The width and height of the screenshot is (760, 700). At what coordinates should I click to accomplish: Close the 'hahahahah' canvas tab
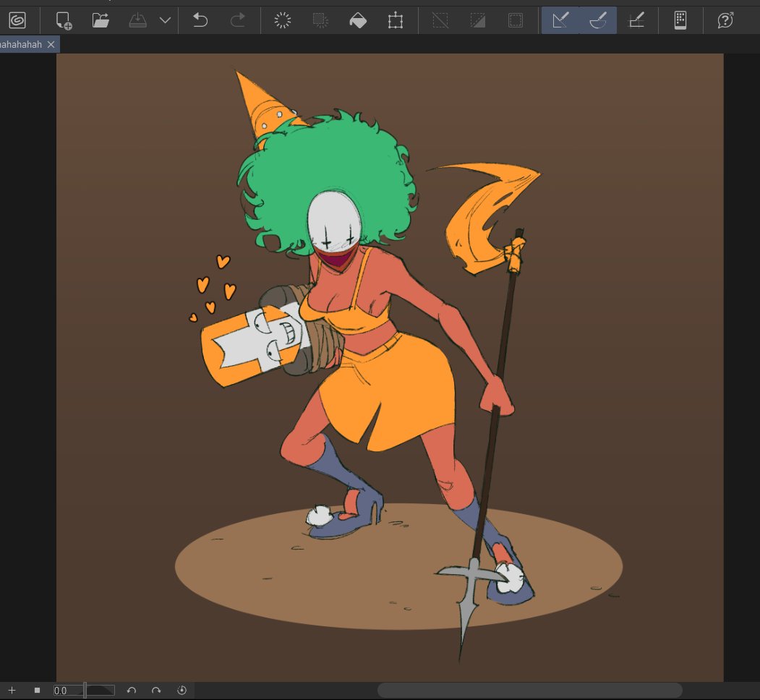coord(51,45)
